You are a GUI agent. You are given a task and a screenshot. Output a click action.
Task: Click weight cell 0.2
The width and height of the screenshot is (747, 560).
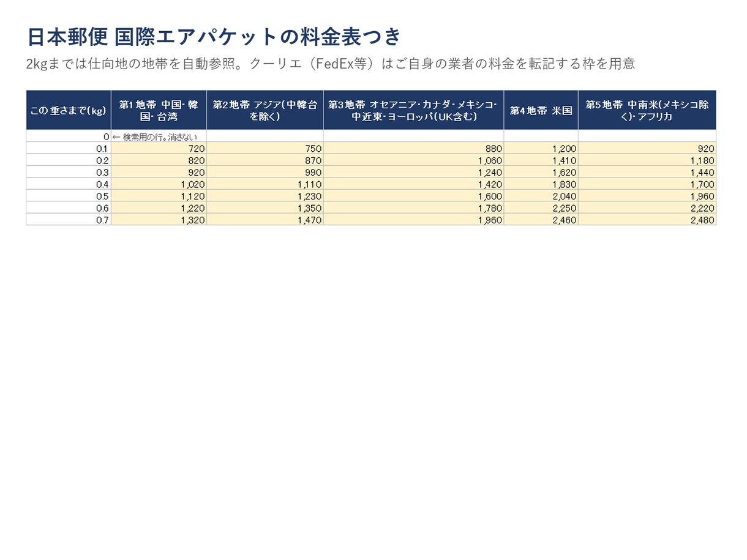pyautogui.click(x=69, y=160)
